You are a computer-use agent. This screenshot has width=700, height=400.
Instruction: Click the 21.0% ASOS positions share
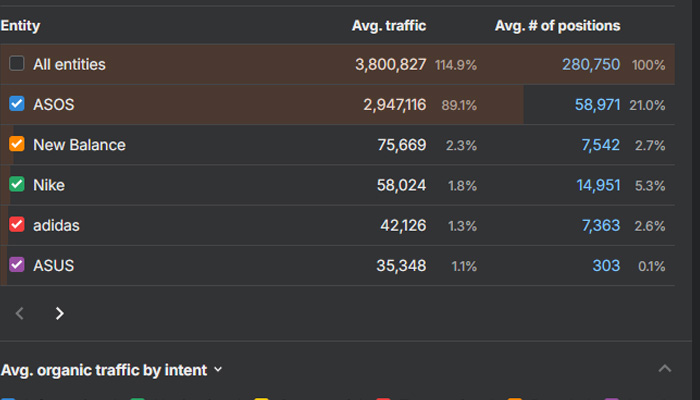click(x=647, y=105)
